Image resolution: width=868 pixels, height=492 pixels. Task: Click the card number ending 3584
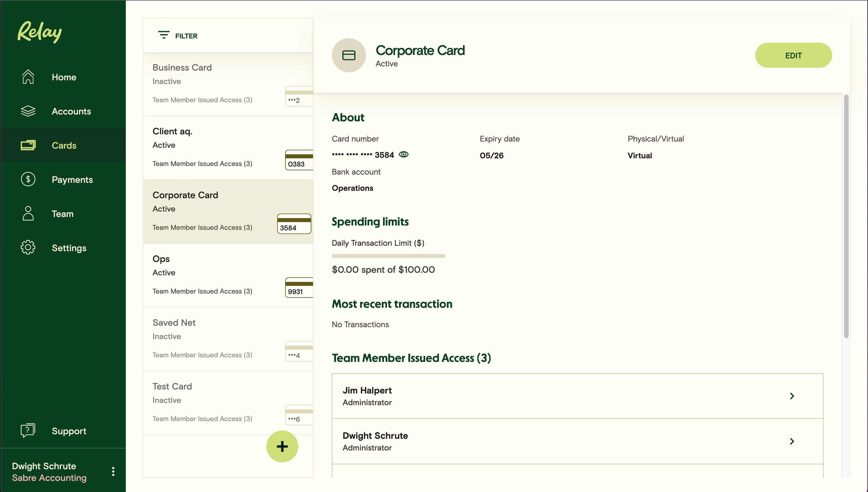[x=363, y=155]
